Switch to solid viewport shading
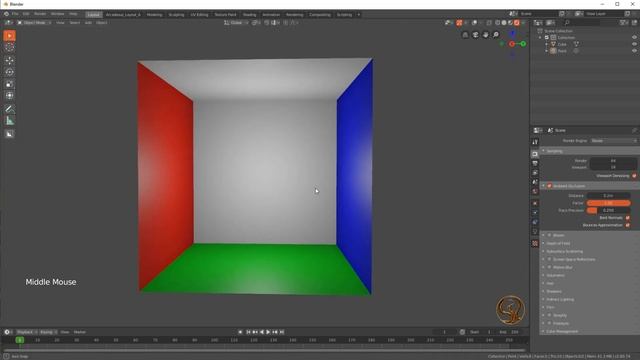This screenshot has width=640, height=360. point(504,23)
